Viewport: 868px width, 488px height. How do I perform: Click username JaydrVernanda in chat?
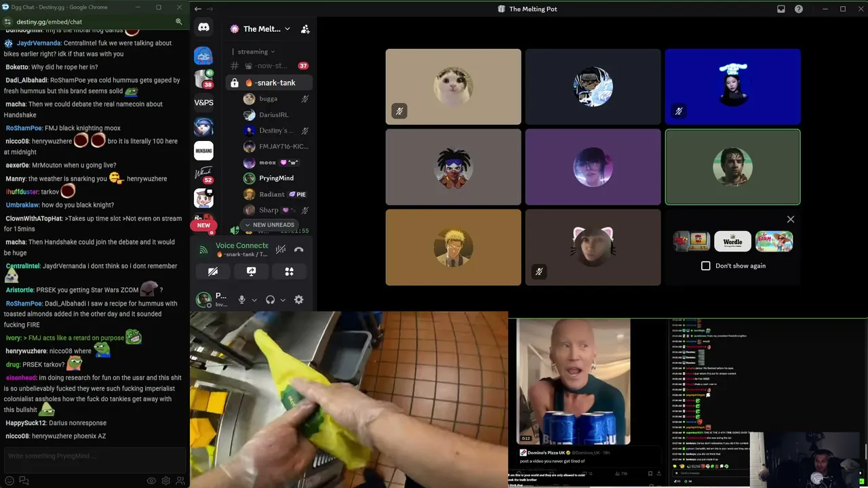pyautogui.click(x=39, y=43)
